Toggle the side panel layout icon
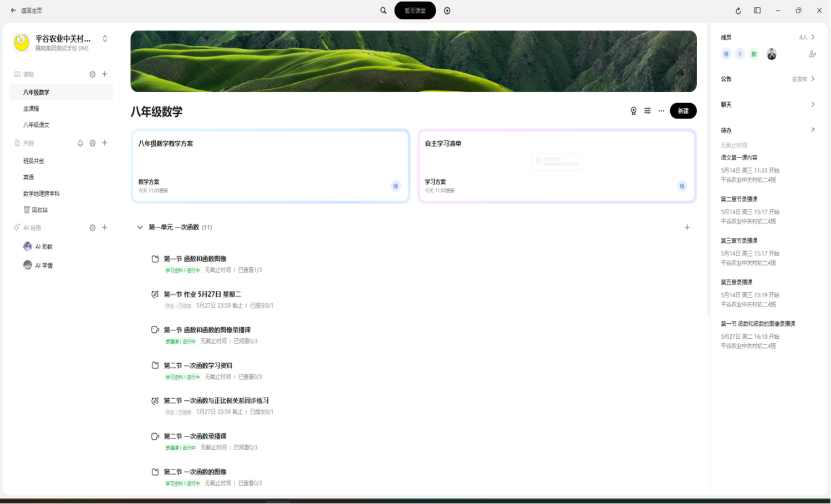Viewport: 831px width, 504px height. point(757,11)
